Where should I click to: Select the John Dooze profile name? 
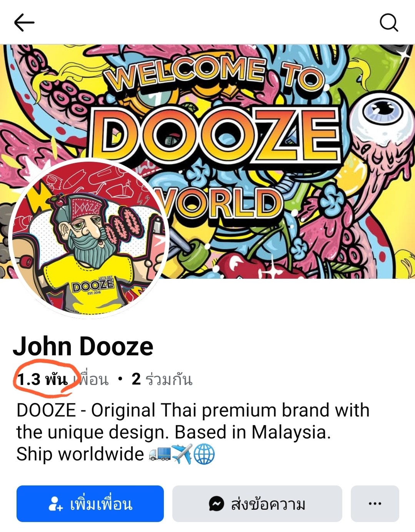(x=83, y=346)
